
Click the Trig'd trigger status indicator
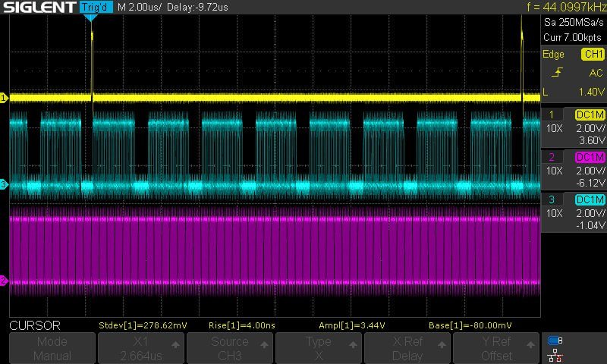coord(96,7)
